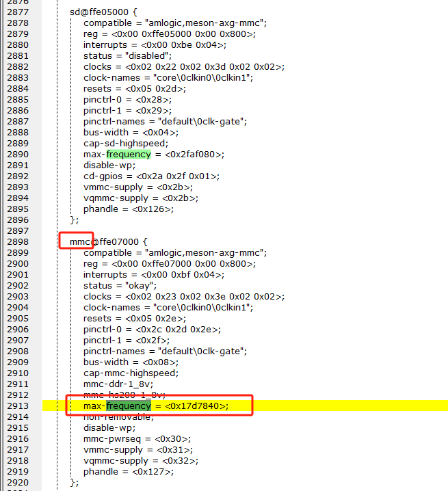The height and width of the screenshot is (491, 448).
Task: Click the 'cap-sd-highspeed' property line
Action: tap(126, 143)
